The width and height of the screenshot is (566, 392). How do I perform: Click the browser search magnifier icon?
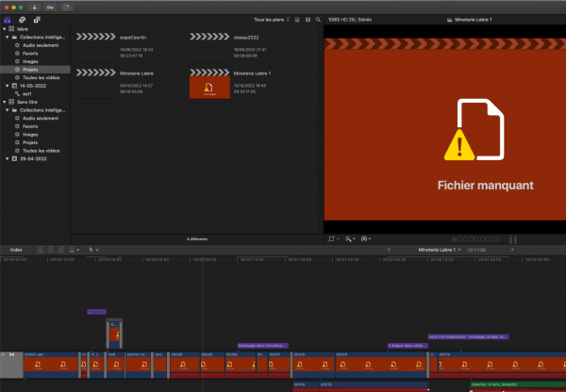pos(319,18)
